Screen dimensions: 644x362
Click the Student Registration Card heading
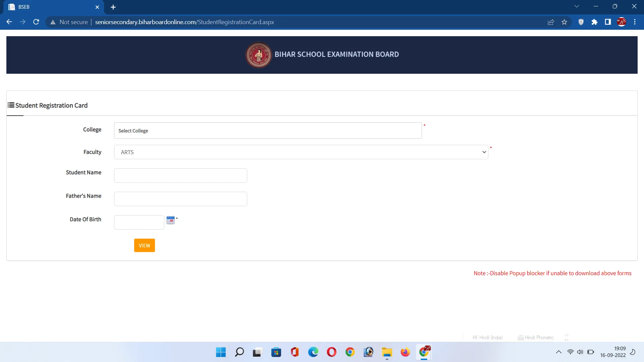click(51, 106)
